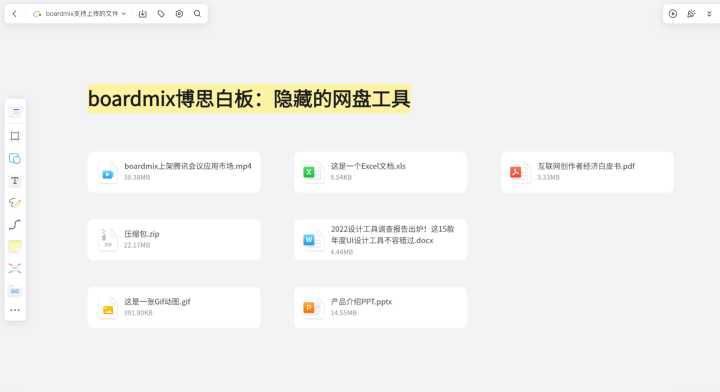
Task: Open more tools ellipsis in the sidebar
Action: click(15, 310)
